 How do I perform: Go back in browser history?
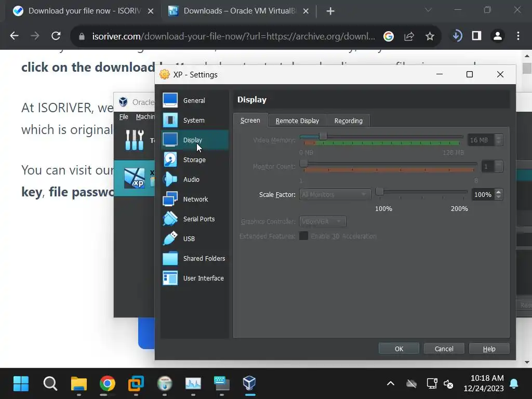tap(14, 36)
